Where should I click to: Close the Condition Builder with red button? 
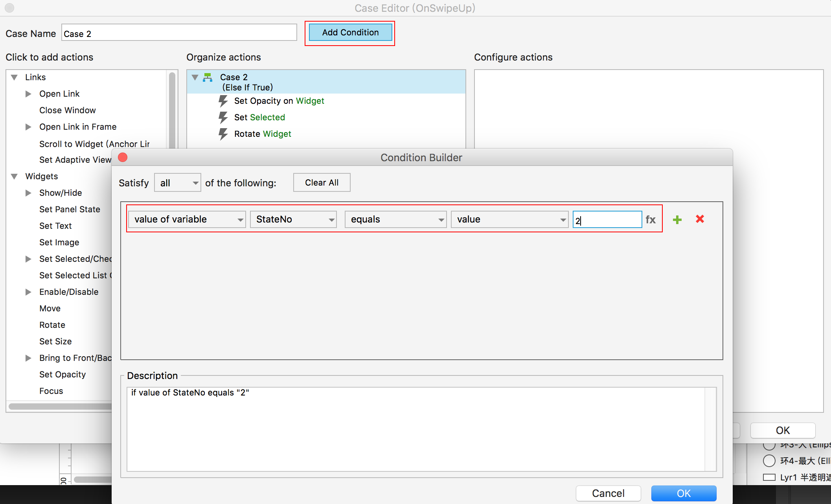[123, 158]
